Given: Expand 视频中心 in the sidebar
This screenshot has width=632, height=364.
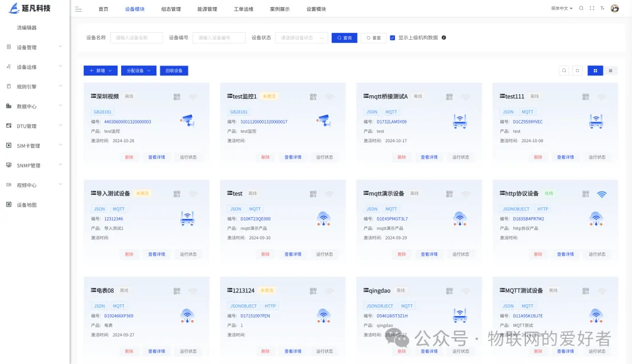Looking at the screenshot, I should tap(35, 186).
